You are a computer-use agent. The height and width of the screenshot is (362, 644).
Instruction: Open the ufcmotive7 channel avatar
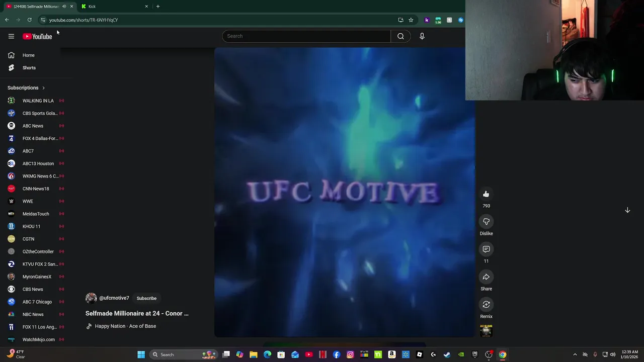click(91, 298)
